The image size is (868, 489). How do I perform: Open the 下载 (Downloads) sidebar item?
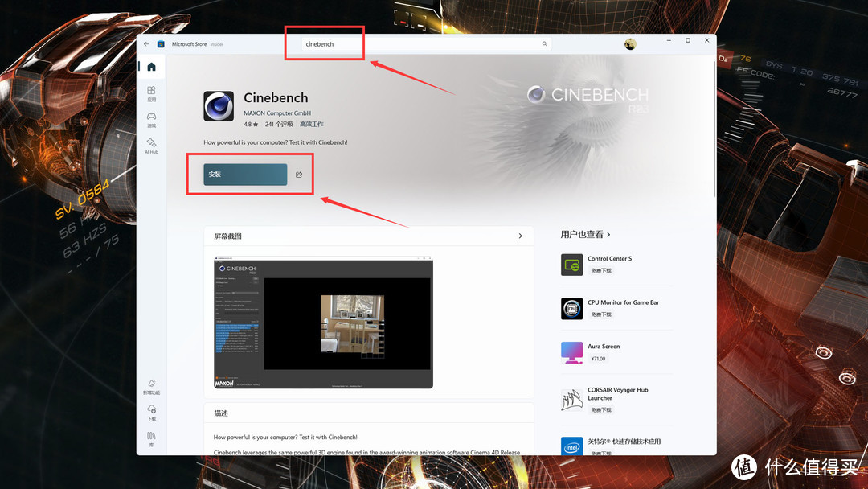click(151, 413)
